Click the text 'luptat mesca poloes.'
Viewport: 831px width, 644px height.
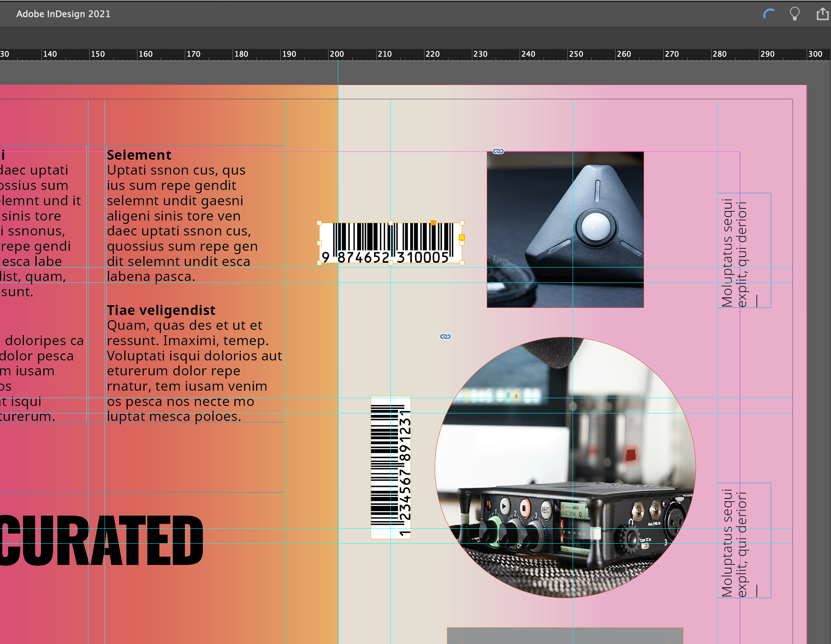(x=174, y=416)
